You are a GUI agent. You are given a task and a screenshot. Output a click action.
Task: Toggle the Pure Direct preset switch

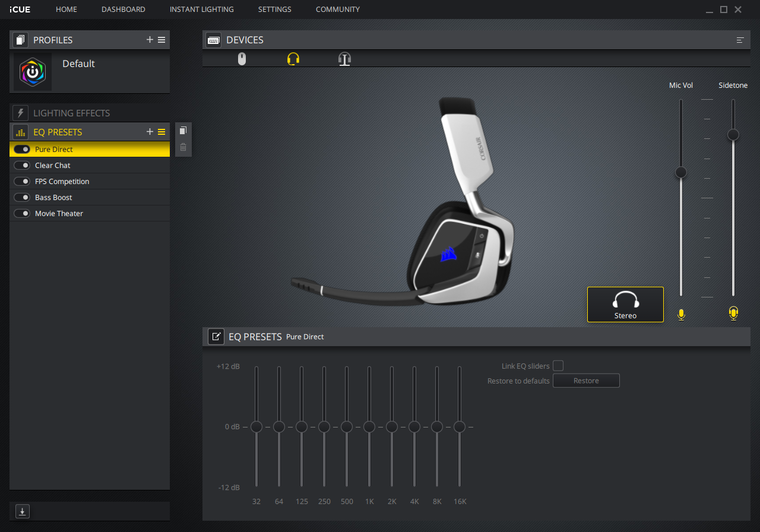coord(22,150)
